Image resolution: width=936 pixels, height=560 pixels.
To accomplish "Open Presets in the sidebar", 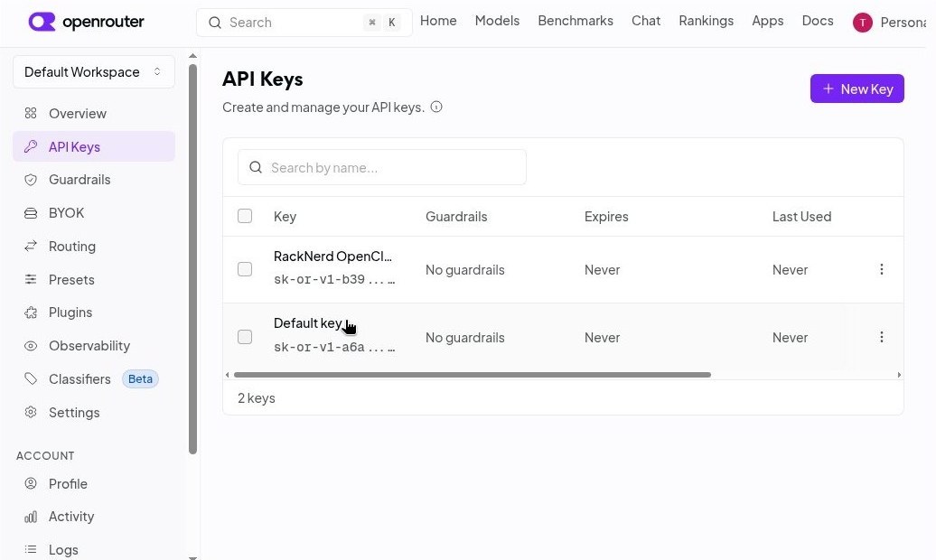I will pos(94,279).
